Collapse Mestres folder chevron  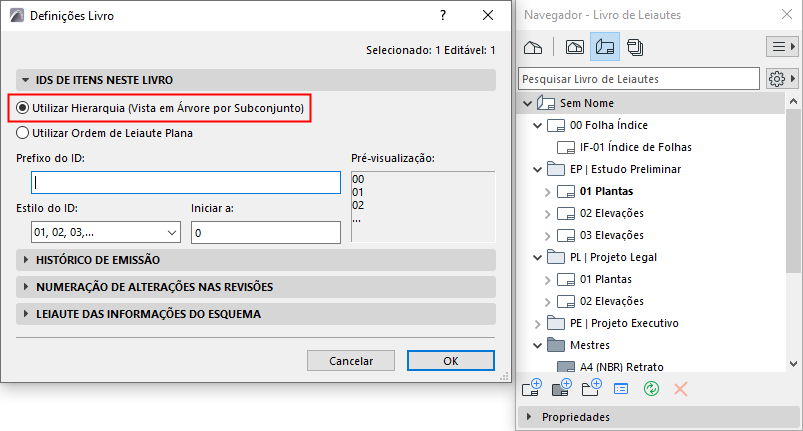point(537,345)
